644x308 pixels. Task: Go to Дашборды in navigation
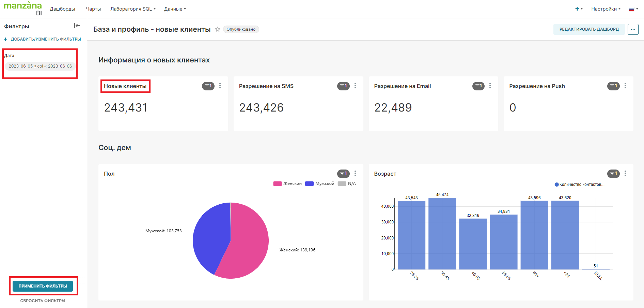click(62, 9)
